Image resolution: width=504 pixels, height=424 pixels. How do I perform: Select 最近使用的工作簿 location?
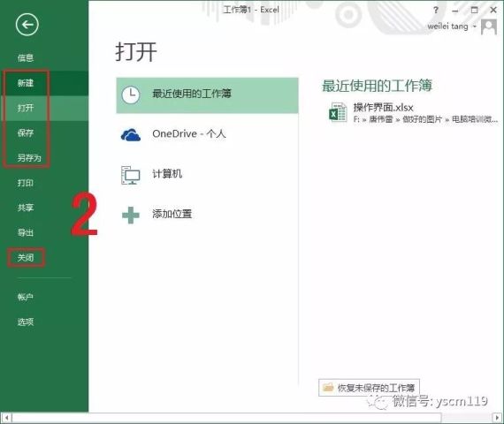207,95
